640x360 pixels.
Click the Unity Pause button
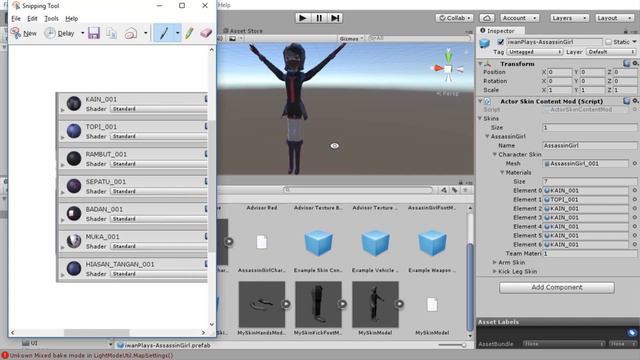[319, 18]
